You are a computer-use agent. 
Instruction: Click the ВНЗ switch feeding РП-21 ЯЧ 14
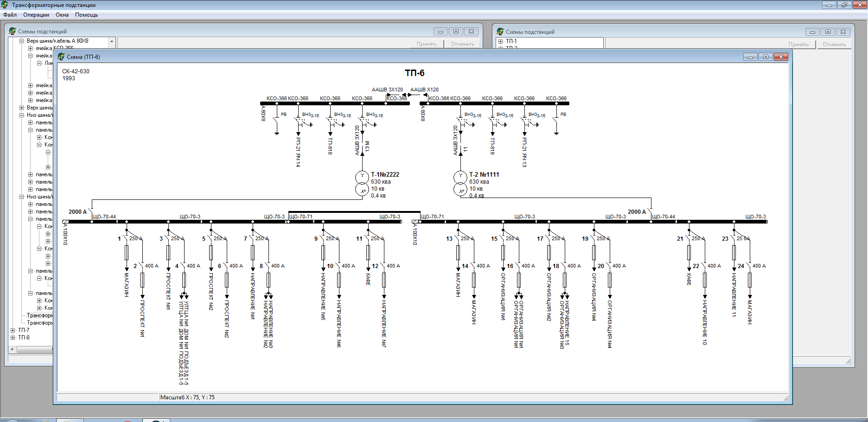(299, 121)
